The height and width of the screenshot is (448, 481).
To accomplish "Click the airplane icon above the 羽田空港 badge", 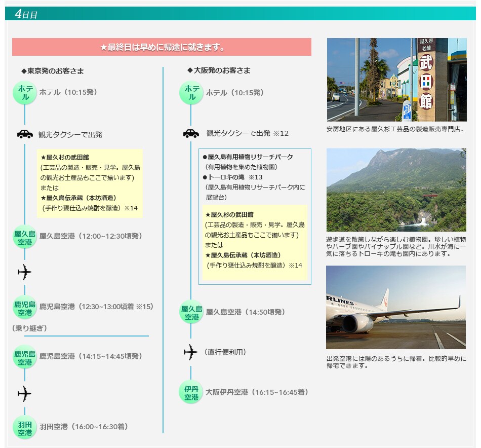I will 25,393.
